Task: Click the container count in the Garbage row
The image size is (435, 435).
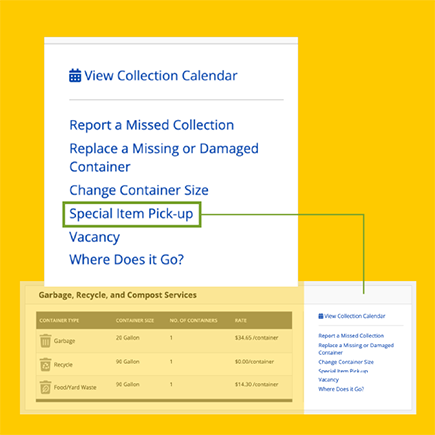Action: click(171, 338)
